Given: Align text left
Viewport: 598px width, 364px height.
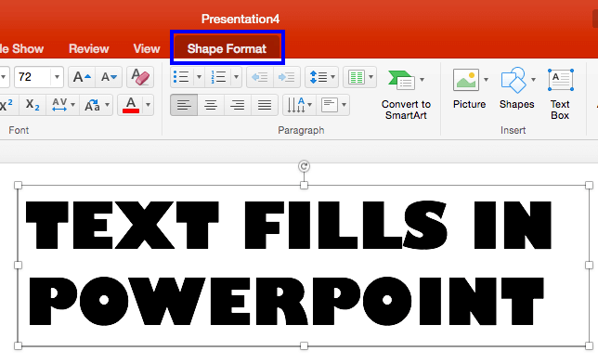Looking at the screenshot, I should click(184, 105).
